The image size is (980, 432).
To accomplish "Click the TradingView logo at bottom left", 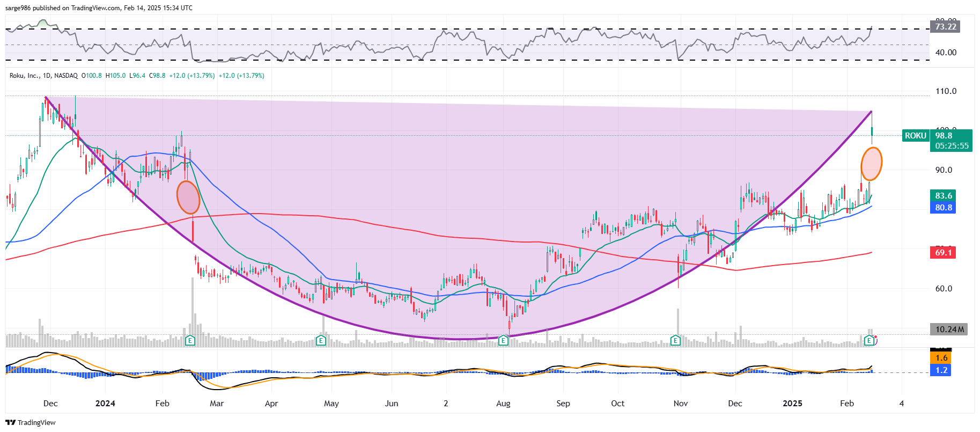I will (x=31, y=422).
